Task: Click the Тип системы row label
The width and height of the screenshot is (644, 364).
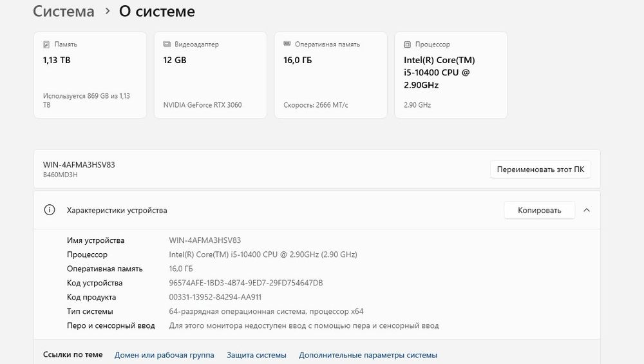Action: pos(90,311)
